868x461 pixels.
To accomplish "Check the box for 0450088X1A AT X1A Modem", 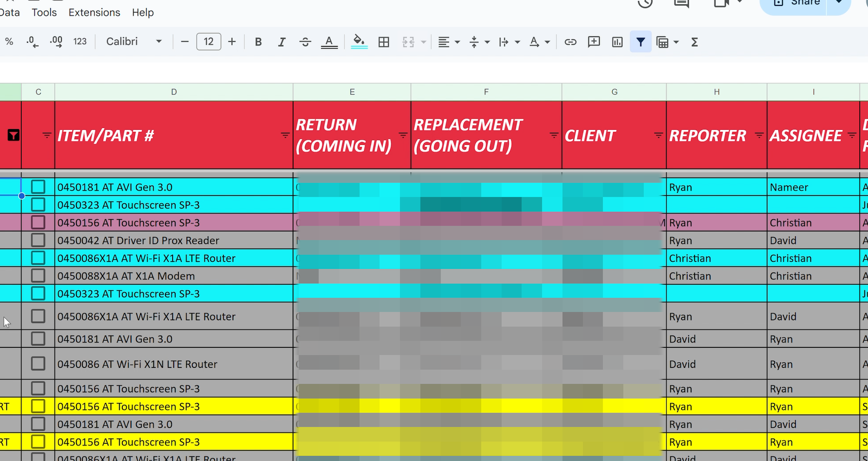I will click(38, 276).
